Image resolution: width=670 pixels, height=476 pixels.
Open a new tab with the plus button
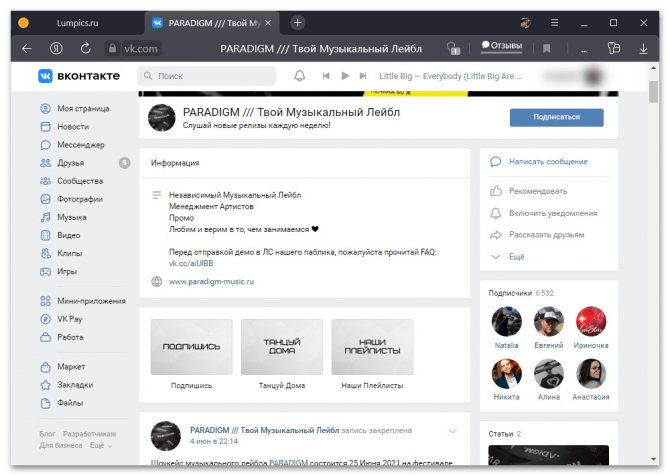click(x=298, y=23)
